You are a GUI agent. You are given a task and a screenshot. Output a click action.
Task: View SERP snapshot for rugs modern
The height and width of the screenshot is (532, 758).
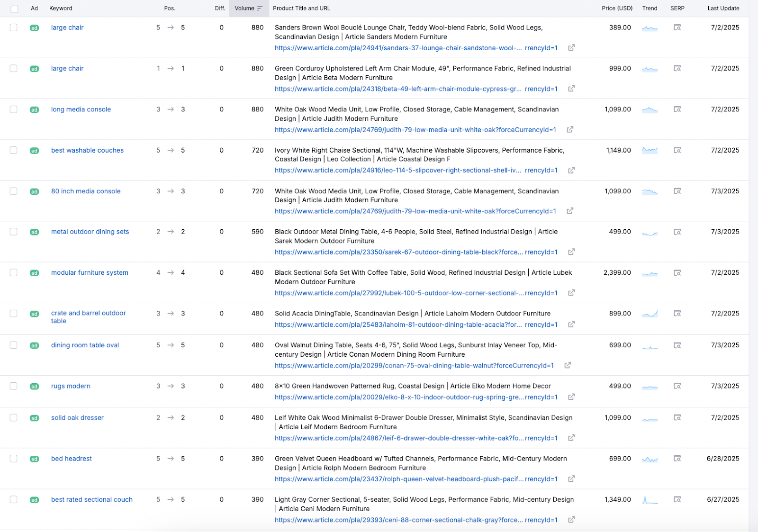click(677, 386)
